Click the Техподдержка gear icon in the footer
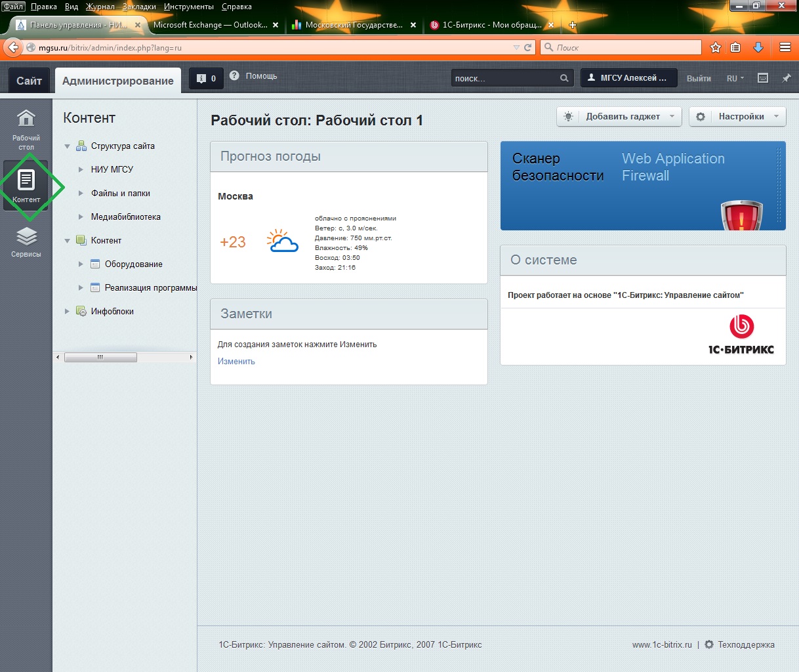799x672 pixels. pyautogui.click(x=709, y=644)
